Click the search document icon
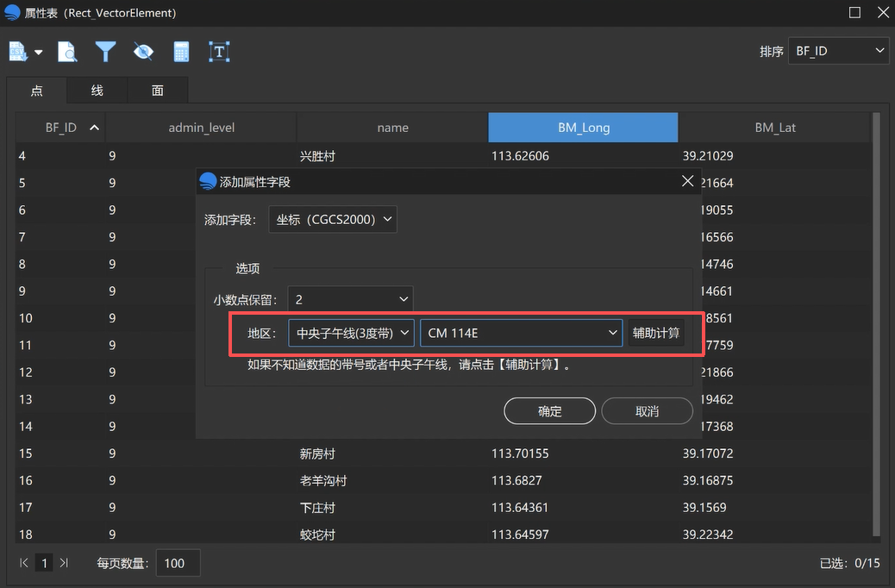The image size is (895, 588). click(x=67, y=52)
